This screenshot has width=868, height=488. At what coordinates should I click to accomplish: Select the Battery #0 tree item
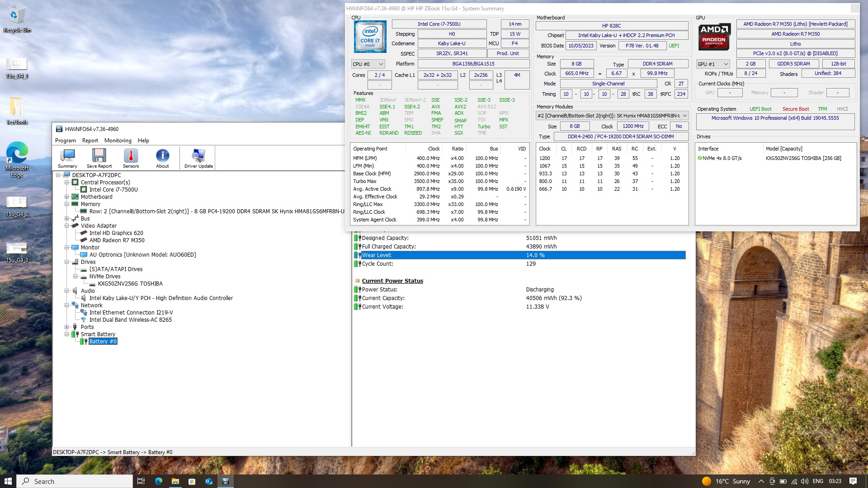tap(103, 341)
